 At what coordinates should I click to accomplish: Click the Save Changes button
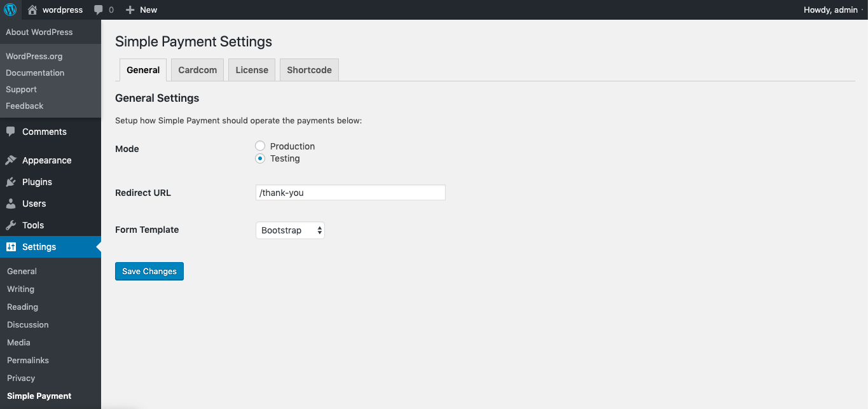click(x=149, y=271)
